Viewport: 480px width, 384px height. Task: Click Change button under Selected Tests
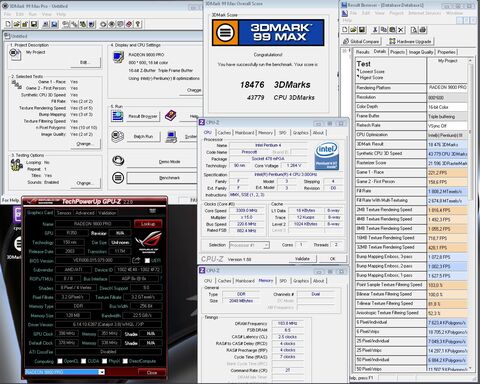pyautogui.click(x=85, y=144)
